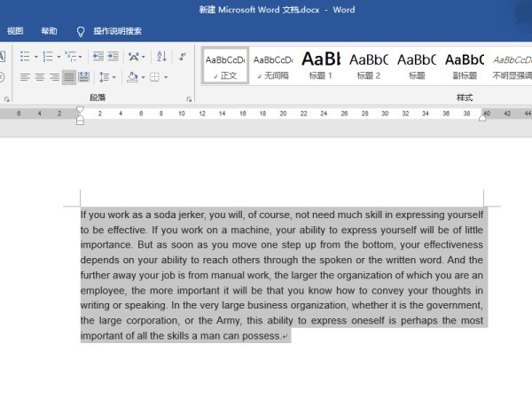Center the paragraph text

[x=40, y=77]
